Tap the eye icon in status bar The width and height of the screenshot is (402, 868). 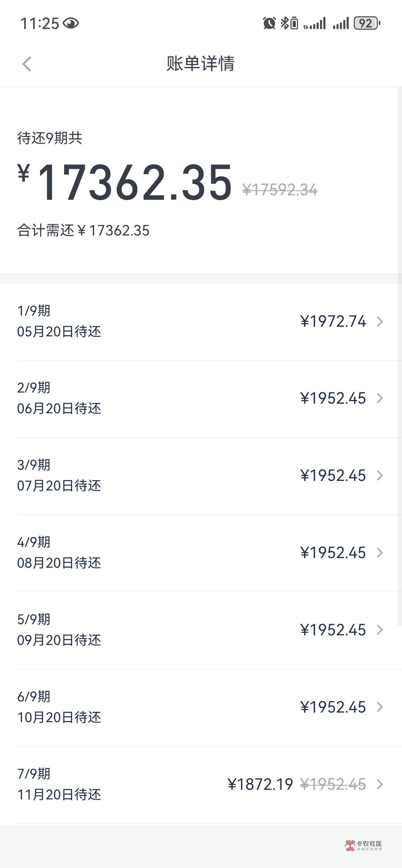71,23
